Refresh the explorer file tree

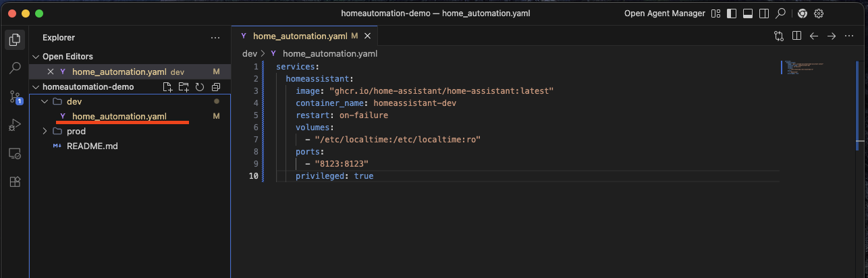(x=200, y=87)
